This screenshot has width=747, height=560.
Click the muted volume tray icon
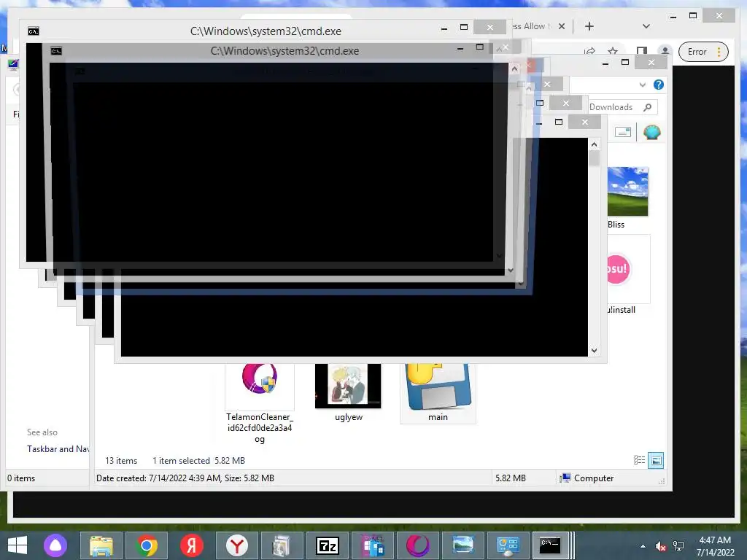[660, 546]
